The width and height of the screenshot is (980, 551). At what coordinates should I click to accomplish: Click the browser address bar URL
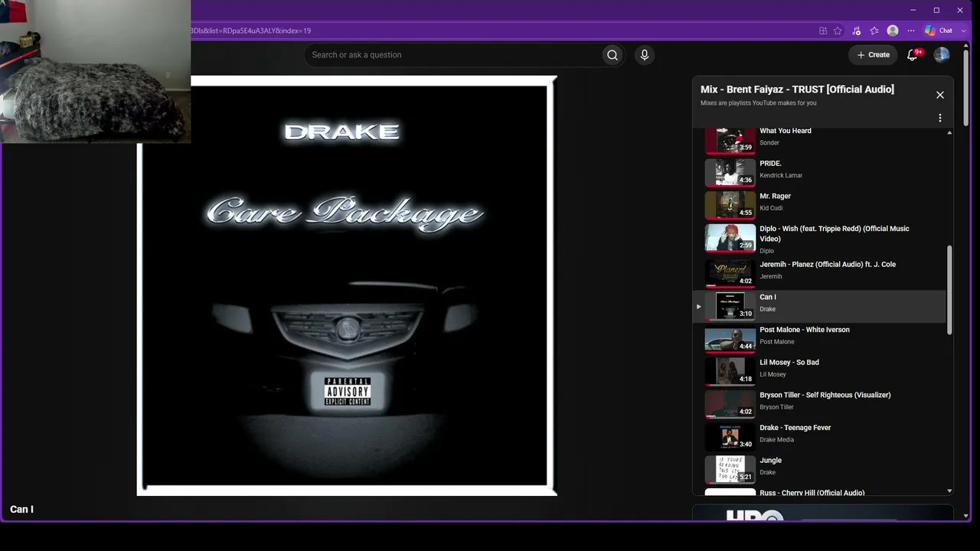click(x=250, y=31)
